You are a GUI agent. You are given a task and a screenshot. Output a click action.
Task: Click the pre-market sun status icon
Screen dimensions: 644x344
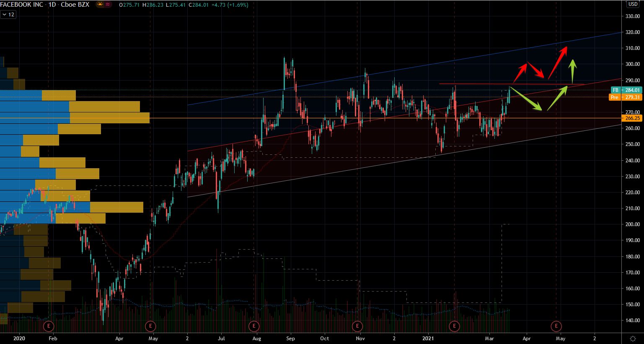(100, 5)
